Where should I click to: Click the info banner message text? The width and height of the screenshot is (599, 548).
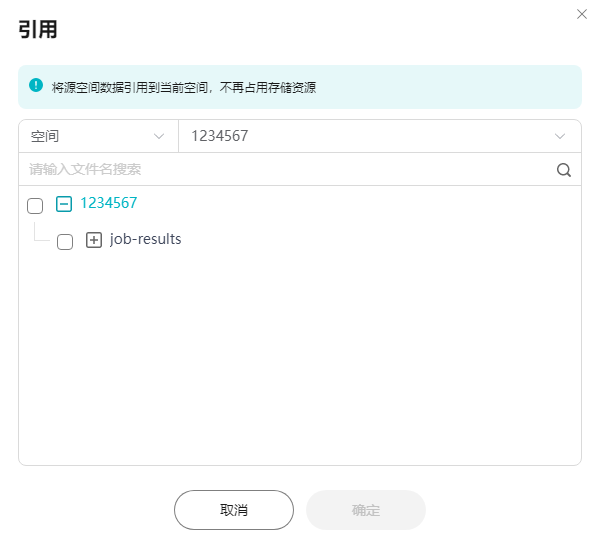[184, 88]
